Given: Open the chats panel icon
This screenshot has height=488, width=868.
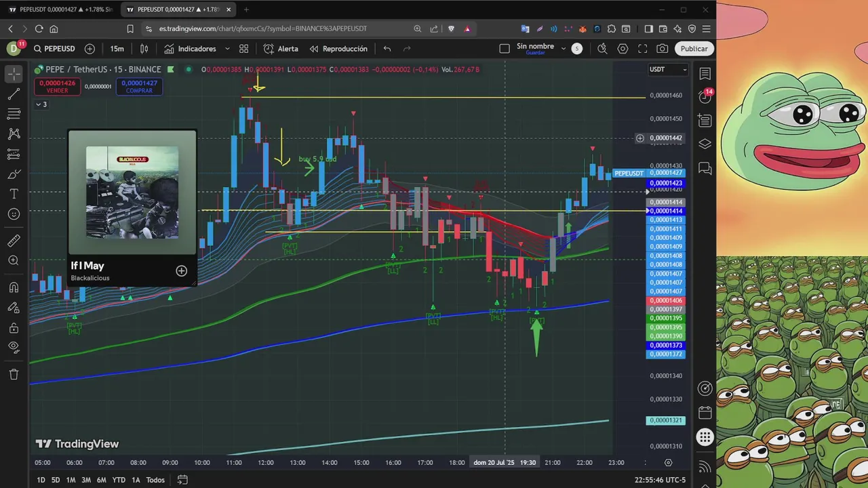Looking at the screenshot, I should click(x=705, y=168).
